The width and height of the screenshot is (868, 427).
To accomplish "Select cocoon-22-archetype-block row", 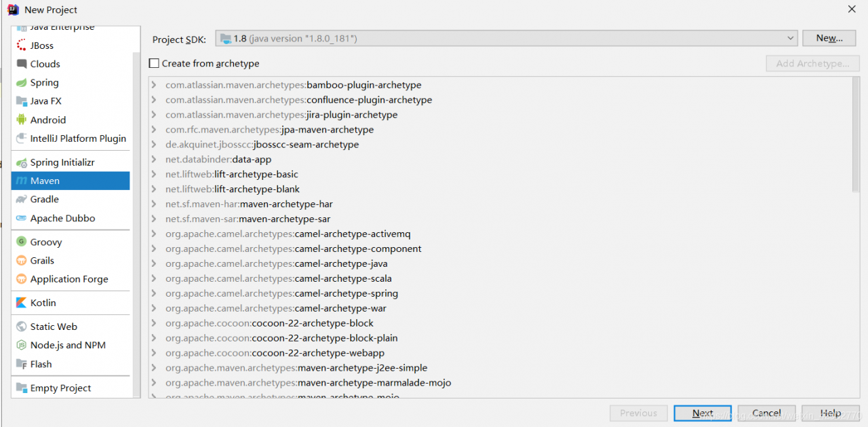I will coord(500,323).
